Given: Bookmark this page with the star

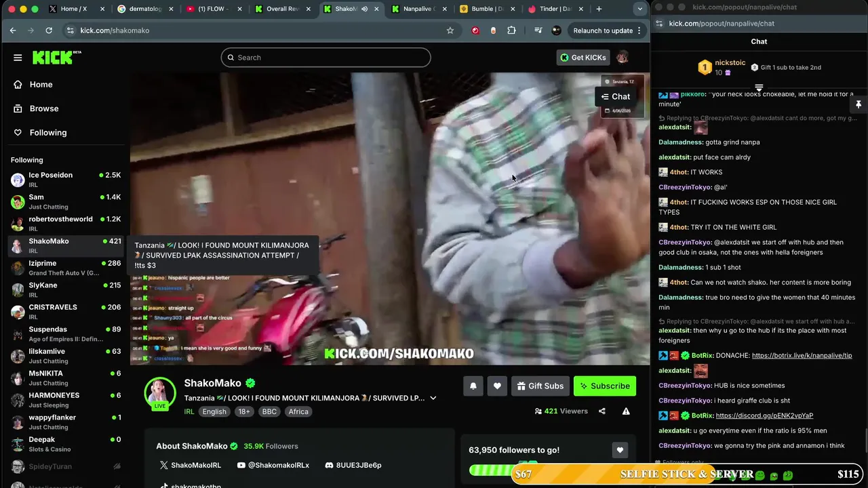Looking at the screenshot, I should tap(450, 30).
